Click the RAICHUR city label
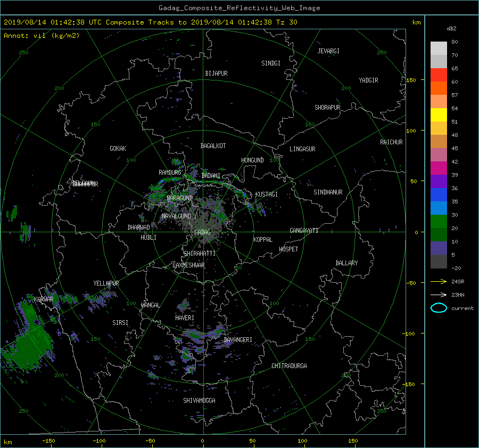This screenshot has width=479, height=448. click(391, 142)
